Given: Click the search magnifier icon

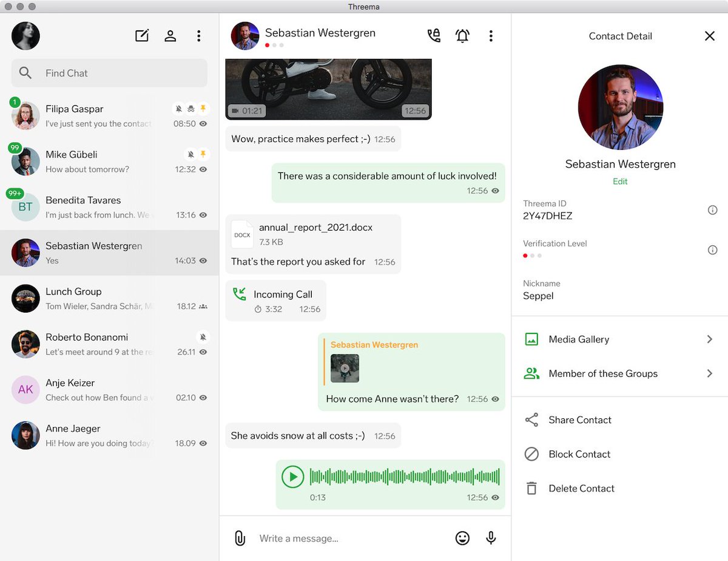Looking at the screenshot, I should pyautogui.click(x=25, y=73).
